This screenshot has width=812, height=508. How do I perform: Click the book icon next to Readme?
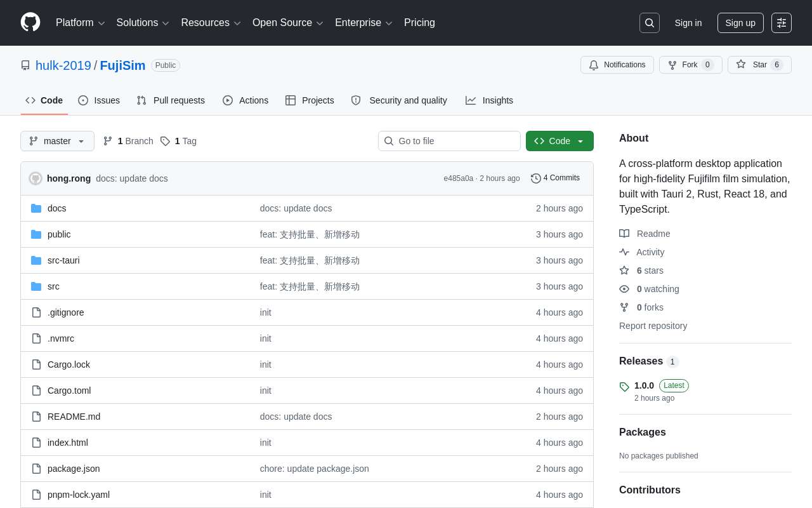[624, 234]
